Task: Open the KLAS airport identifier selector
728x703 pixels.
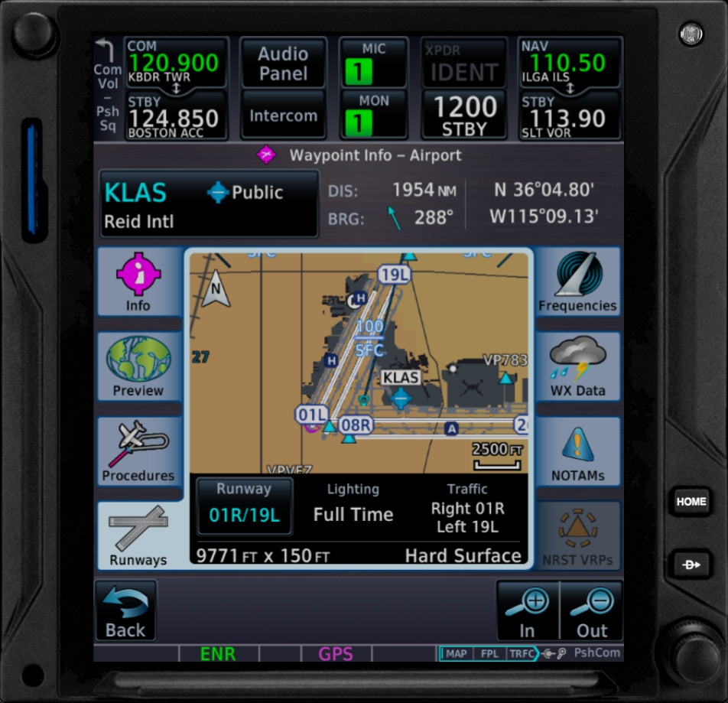Action: tap(209, 204)
